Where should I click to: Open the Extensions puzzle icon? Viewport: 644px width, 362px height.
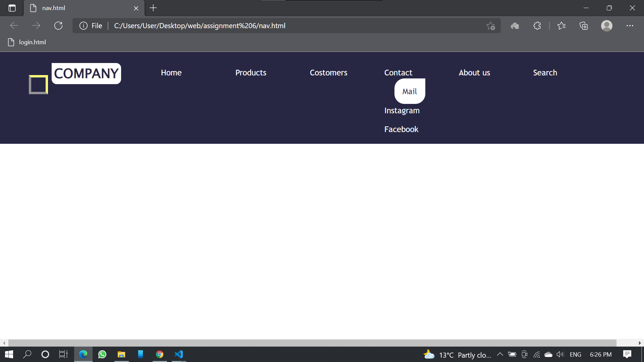click(537, 25)
